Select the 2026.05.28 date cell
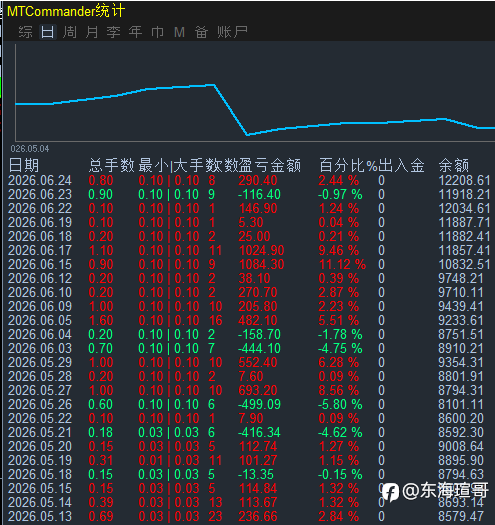 click(40, 376)
